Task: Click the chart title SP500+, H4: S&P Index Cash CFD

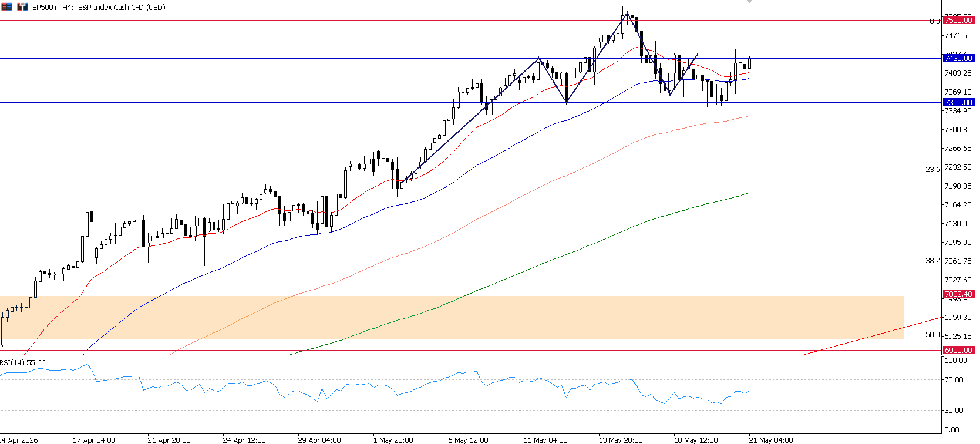Action: click(x=99, y=8)
